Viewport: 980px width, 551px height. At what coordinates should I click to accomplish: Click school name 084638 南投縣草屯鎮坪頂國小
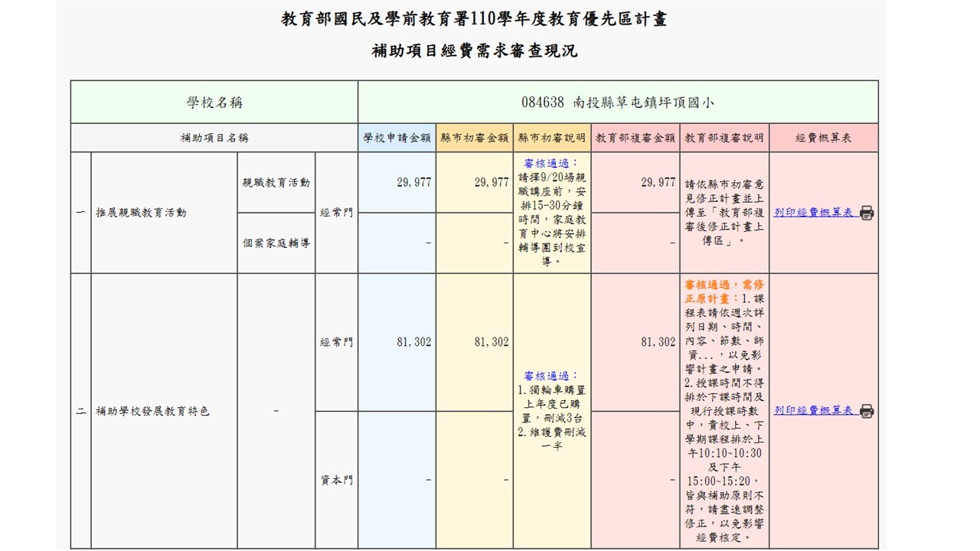(x=618, y=103)
